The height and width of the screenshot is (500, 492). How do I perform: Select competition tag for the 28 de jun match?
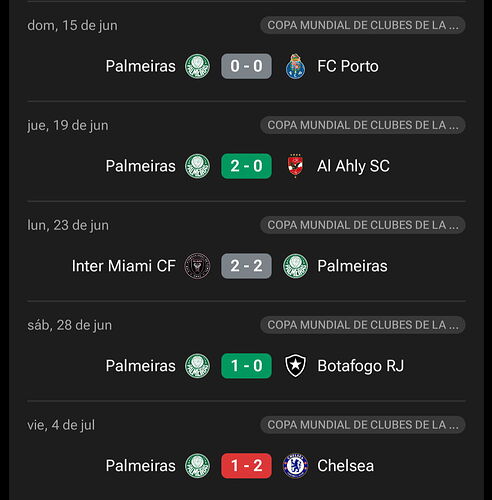363,325
